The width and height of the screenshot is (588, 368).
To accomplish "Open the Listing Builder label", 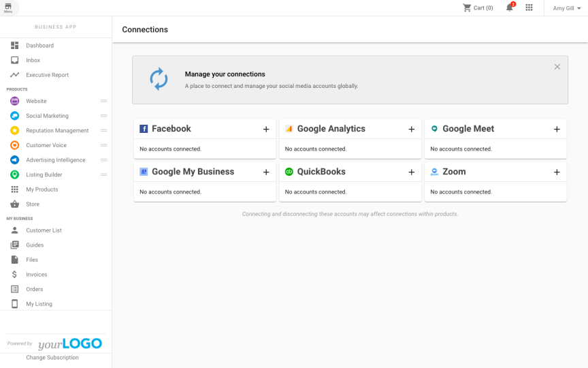I will pos(44,174).
